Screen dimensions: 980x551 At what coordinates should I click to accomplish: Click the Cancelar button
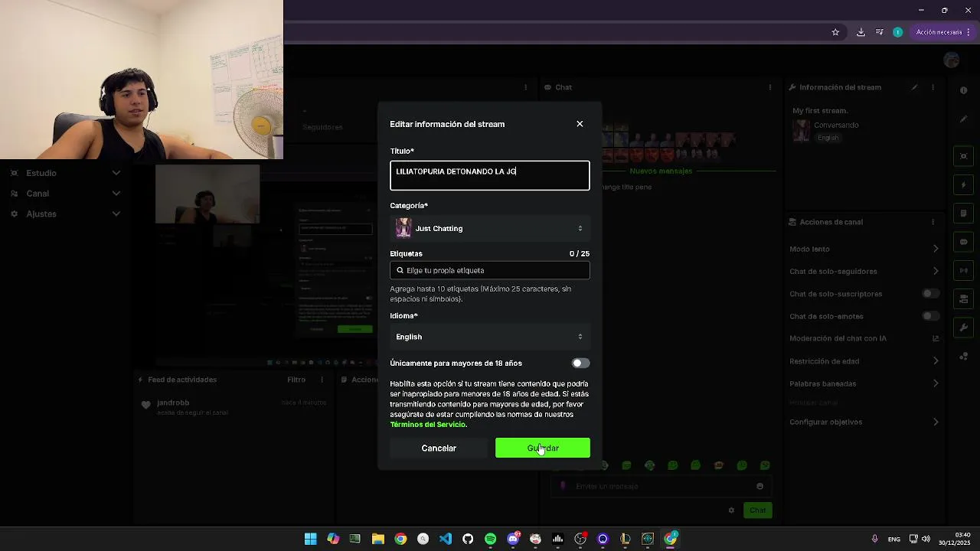pos(439,448)
